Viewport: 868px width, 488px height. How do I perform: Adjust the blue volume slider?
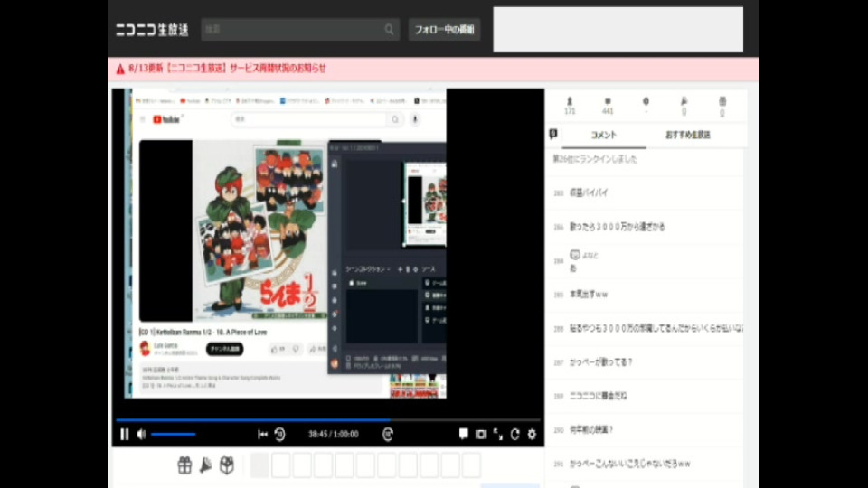(x=174, y=435)
